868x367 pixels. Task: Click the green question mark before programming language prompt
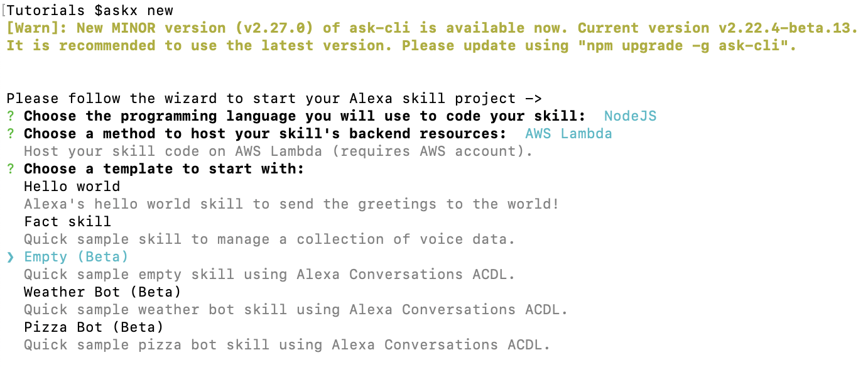point(11,116)
